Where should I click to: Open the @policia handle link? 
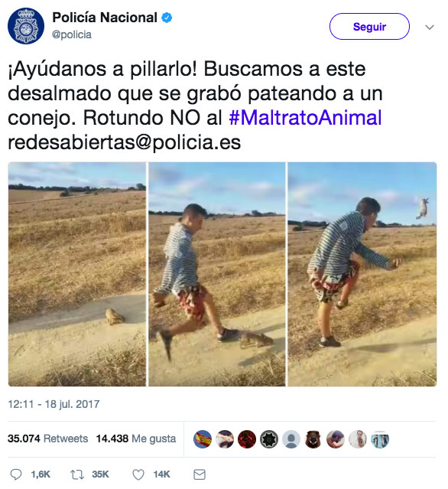click(x=72, y=34)
